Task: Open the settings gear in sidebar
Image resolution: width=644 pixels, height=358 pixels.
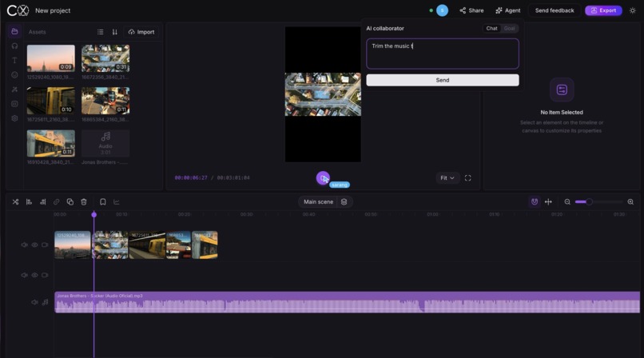Action: pos(15,118)
